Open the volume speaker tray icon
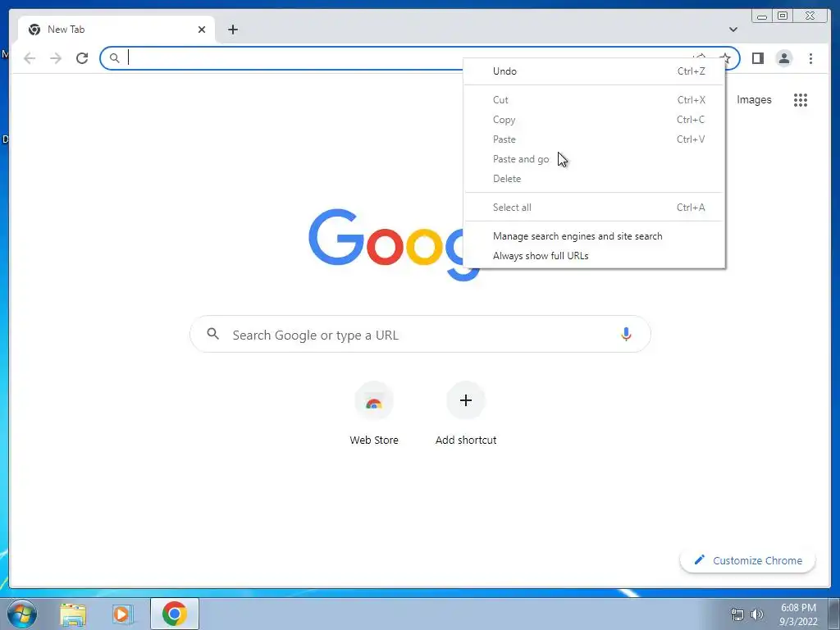 click(756, 614)
